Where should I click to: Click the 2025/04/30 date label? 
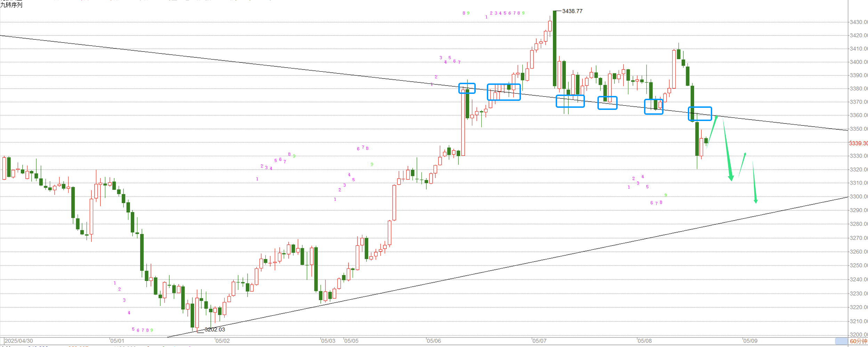coord(19,341)
